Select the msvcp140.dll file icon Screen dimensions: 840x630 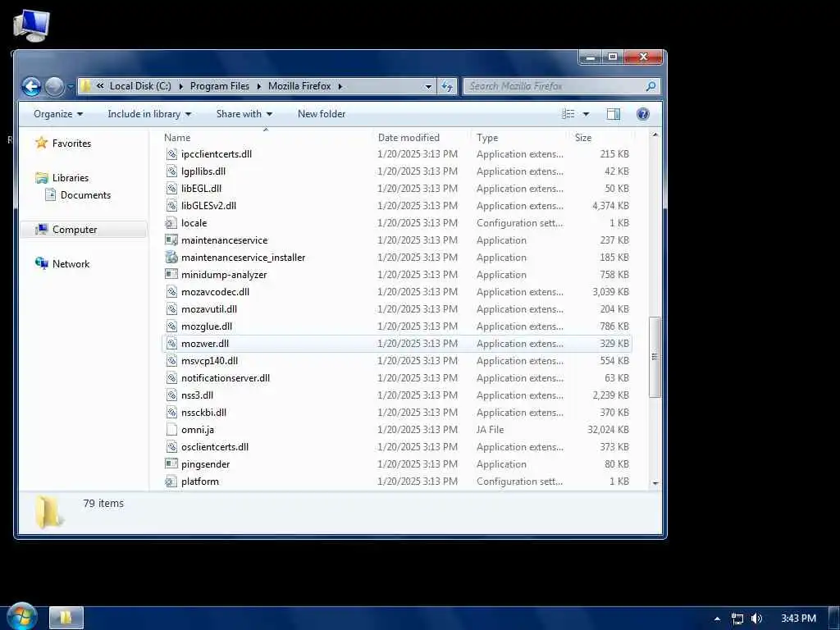[x=171, y=361]
